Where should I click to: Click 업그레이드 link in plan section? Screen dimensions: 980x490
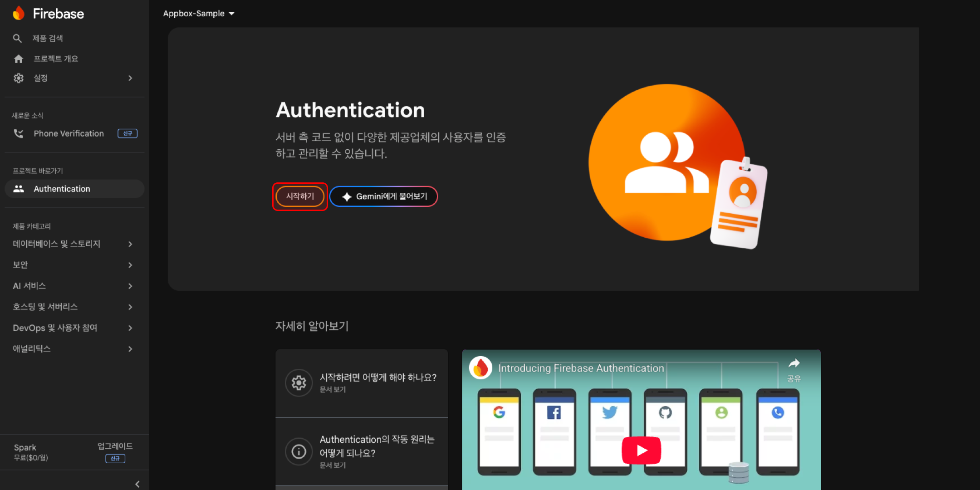[x=115, y=446]
